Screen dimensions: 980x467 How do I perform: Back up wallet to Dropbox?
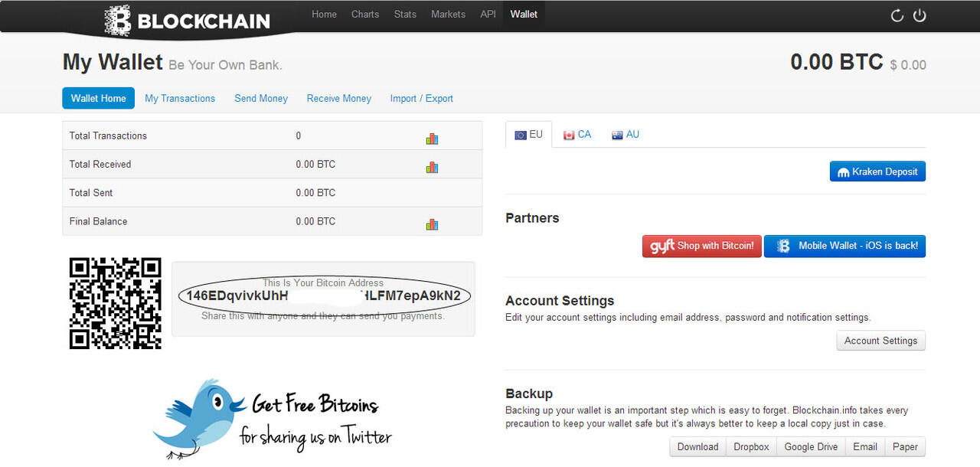tap(751, 446)
